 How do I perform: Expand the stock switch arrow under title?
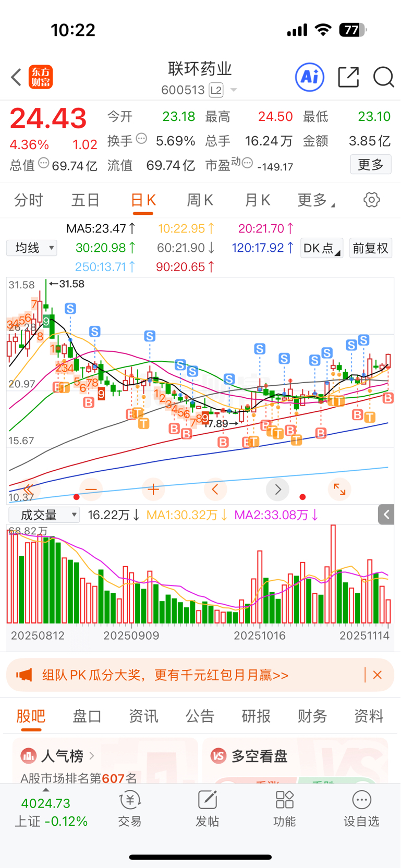[x=234, y=90]
